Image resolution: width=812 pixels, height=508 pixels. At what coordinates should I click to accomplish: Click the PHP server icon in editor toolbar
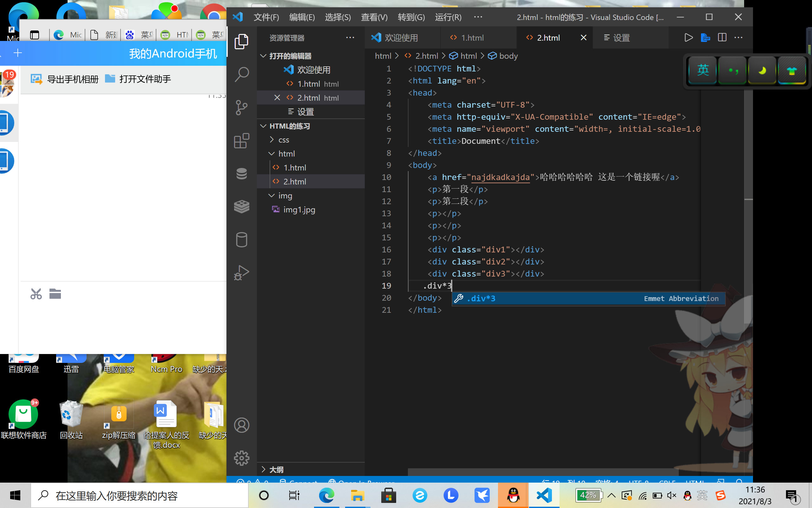pyautogui.click(x=705, y=38)
